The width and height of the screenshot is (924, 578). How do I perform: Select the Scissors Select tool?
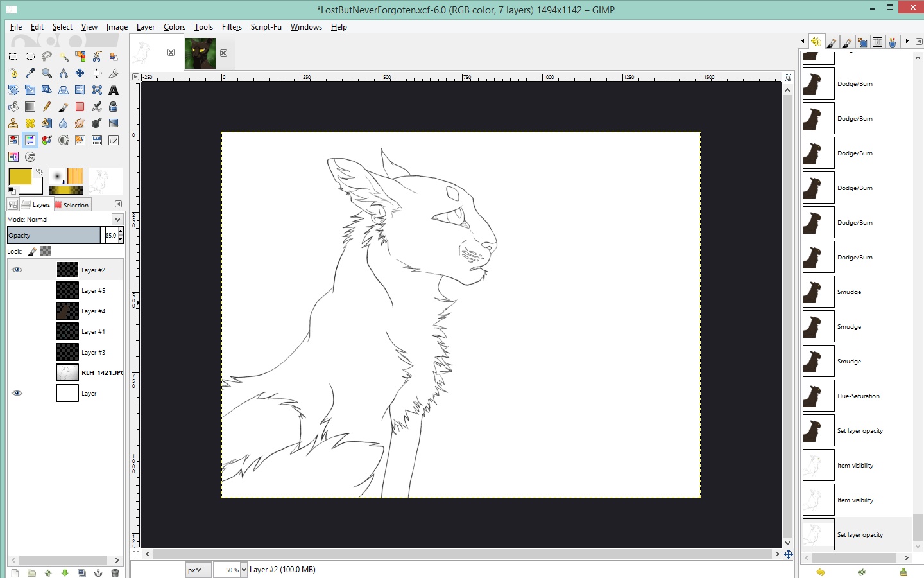(x=97, y=57)
